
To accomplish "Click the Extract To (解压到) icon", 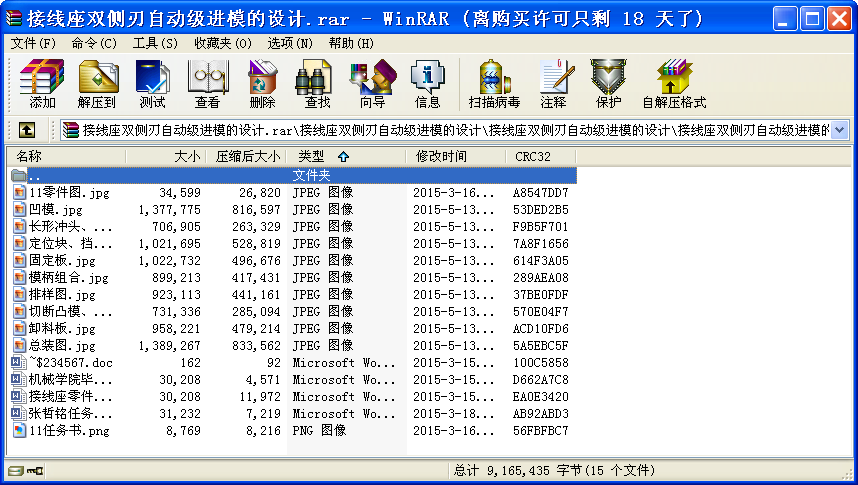I will pos(97,83).
